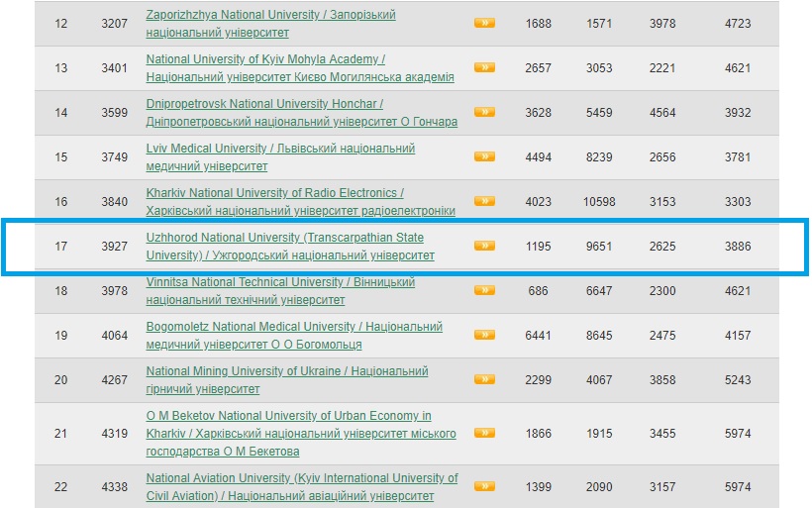Select world rank 3840 cell
Image resolution: width=812 pixels, height=508 pixels.
[x=115, y=202]
